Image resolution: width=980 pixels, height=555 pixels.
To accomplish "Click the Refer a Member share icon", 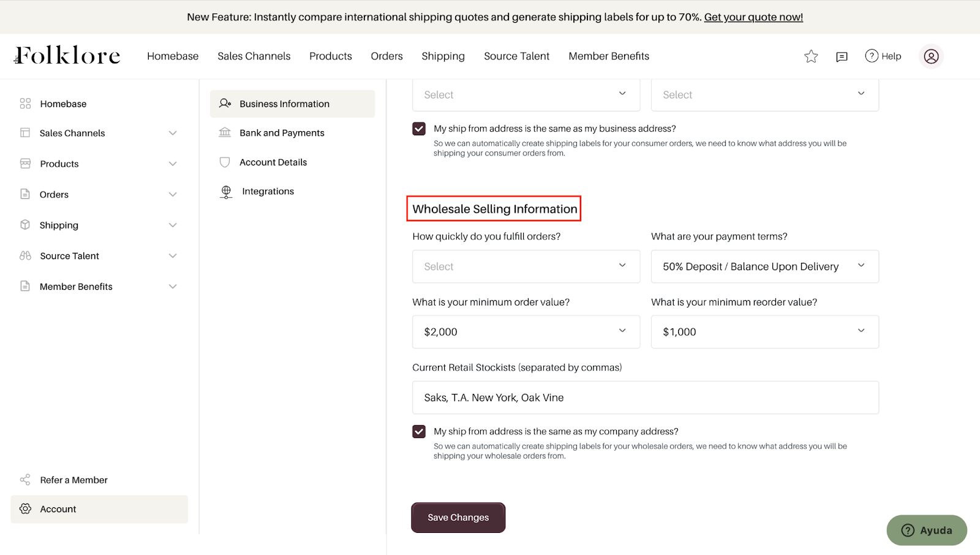I will point(25,480).
